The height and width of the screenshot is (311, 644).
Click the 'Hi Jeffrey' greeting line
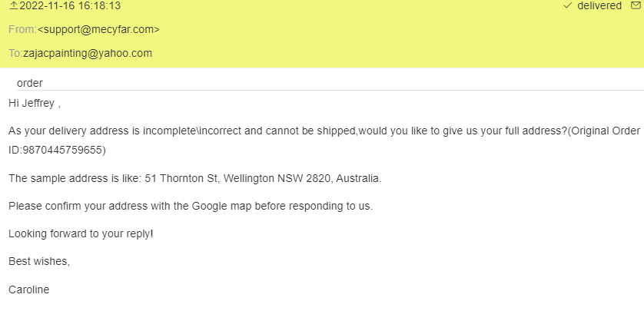click(x=34, y=102)
